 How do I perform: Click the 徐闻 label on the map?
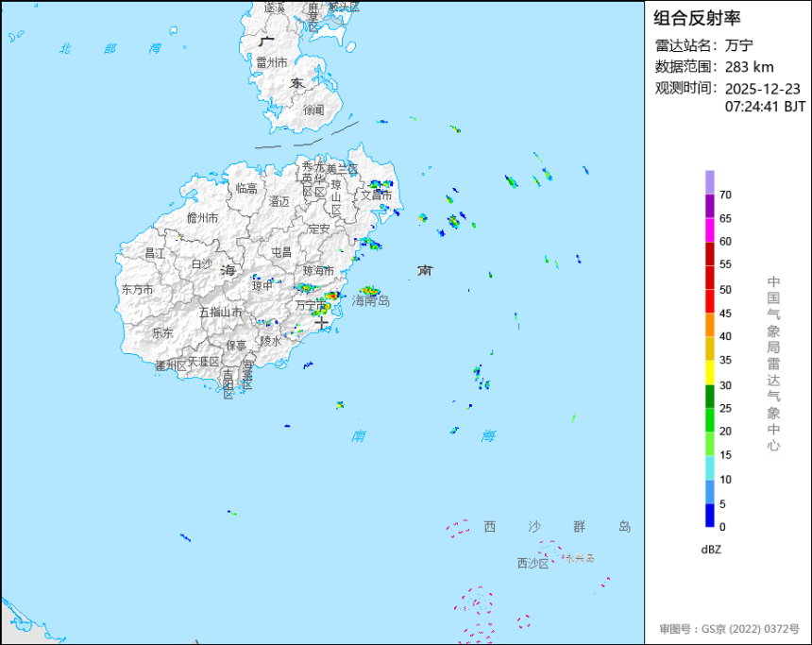313,110
